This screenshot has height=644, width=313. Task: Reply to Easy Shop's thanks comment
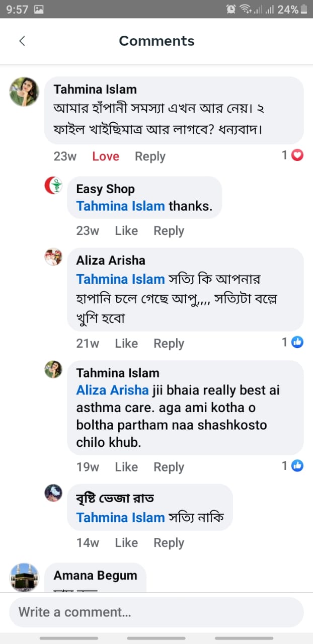point(169,231)
